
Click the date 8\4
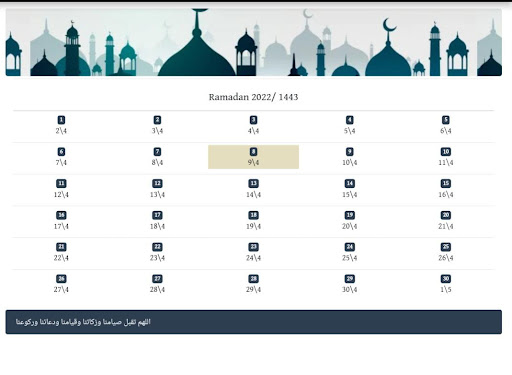[x=157, y=163]
